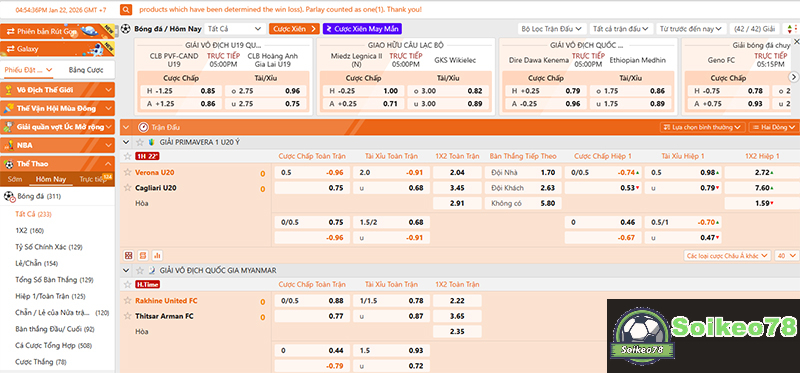Open the Bộ Lọc Trận Đấu dropdown
800x373 pixels.
(x=552, y=29)
